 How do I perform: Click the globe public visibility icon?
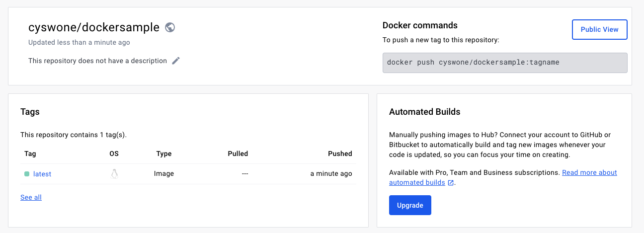170,27
